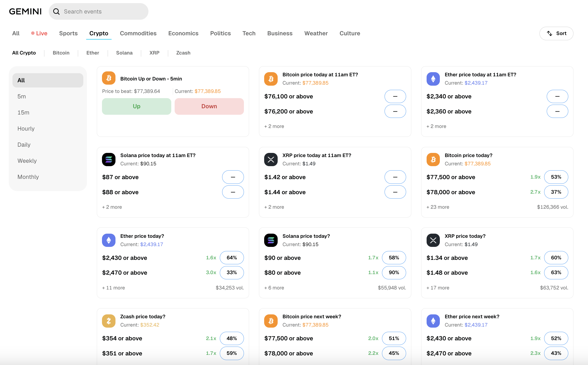Click the Gemini logo
Screen dimensions: 588x365
point(25,11)
